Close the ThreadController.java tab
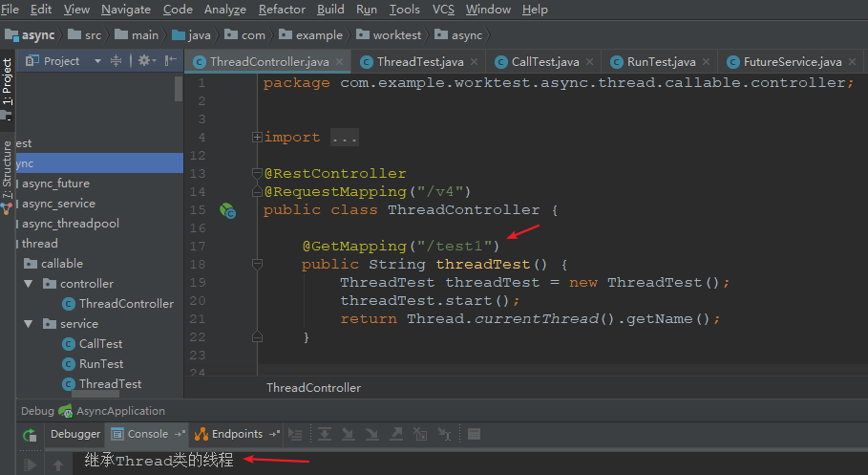The width and height of the screenshot is (868, 475). pos(339,61)
